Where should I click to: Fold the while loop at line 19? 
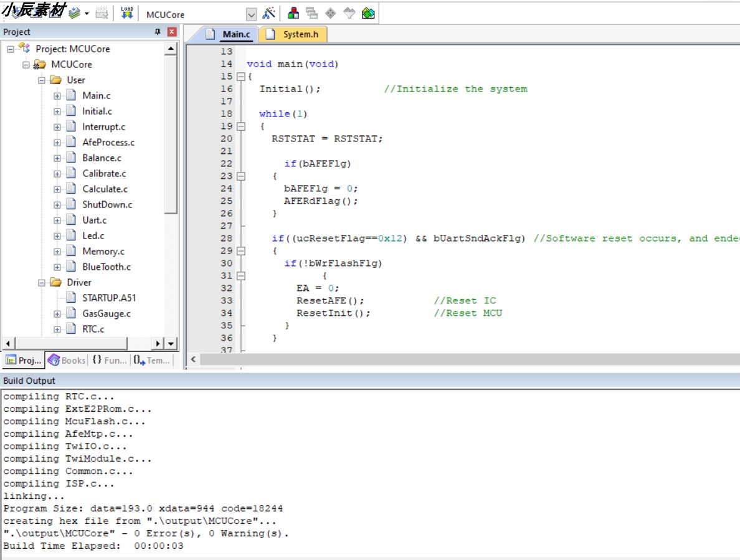click(x=240, y=126)
